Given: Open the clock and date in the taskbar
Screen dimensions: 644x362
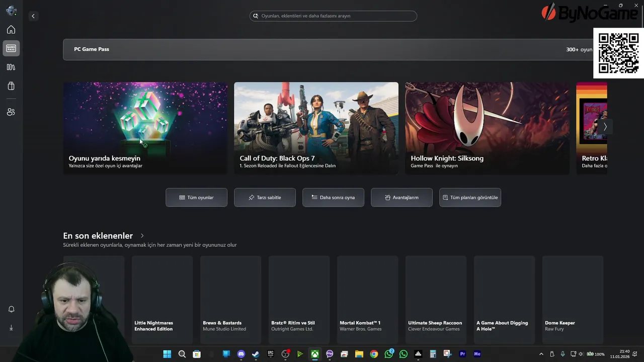Looking at the screenshot, I should coord(620,354).
